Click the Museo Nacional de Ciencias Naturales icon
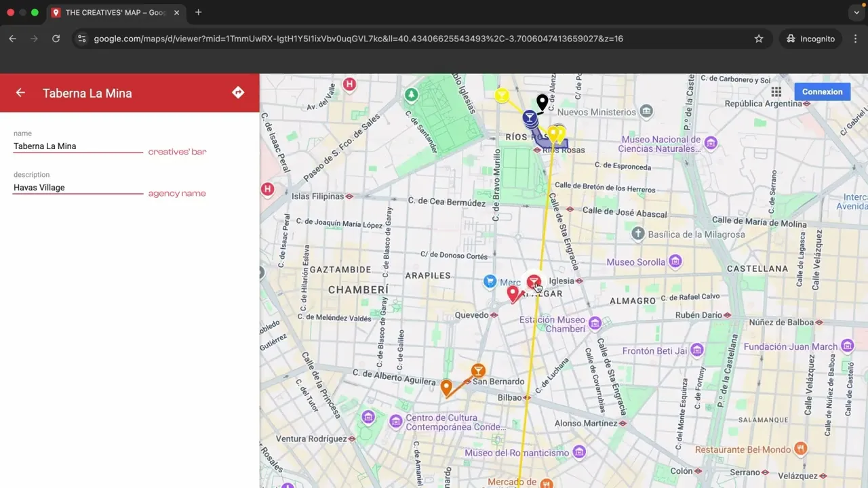868x488 pixels. coord(711,143)
